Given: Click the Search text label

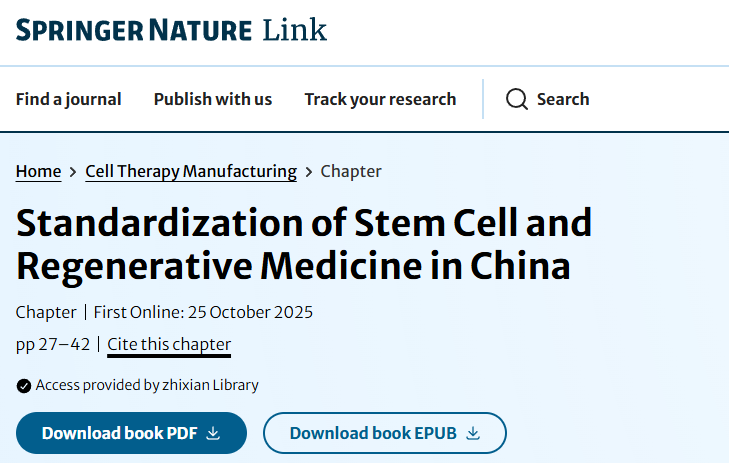Looking at the screenshot, I should pyautogui.click(x=563, y=99).
